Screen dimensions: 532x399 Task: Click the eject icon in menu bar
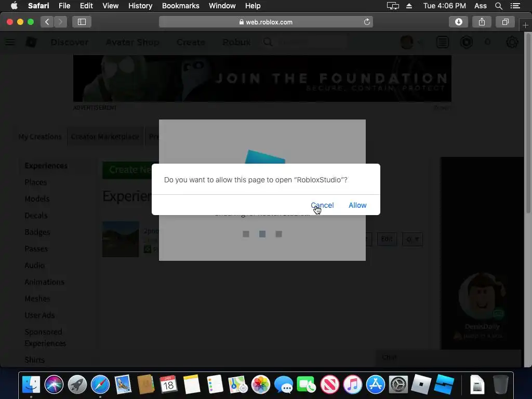(409, 6)
